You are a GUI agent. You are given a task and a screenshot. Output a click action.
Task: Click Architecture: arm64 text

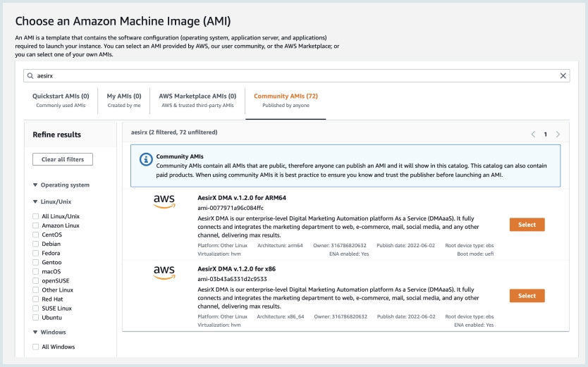(x=280, y=246)
